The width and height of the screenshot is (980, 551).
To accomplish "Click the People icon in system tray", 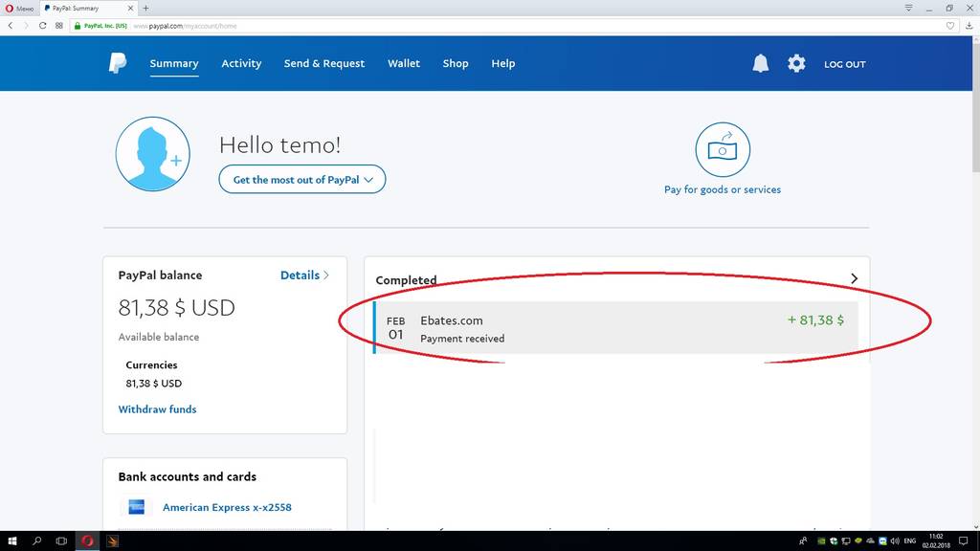I will tap(803, 541).
